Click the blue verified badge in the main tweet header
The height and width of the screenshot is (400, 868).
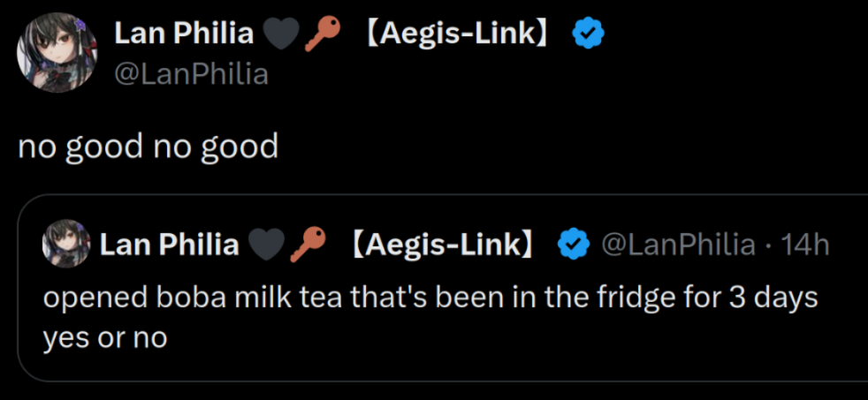[x=589, y=34]
